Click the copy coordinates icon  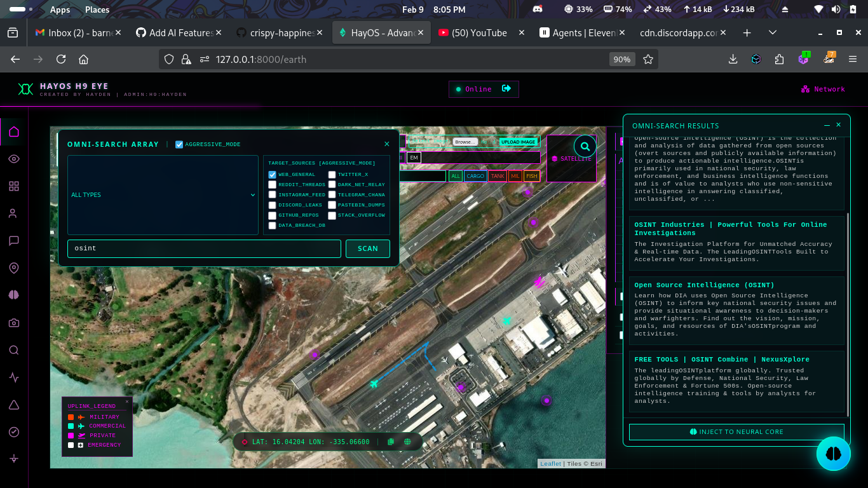click(391, 442)
